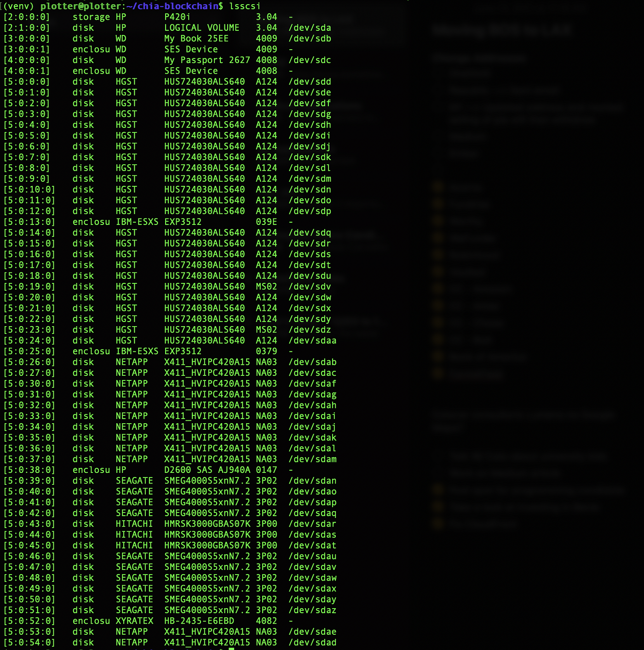Viewport: 644px width, 650px height.
Task: Click the "LOGICAL VOLUME" model text
Action: point(202,28)
